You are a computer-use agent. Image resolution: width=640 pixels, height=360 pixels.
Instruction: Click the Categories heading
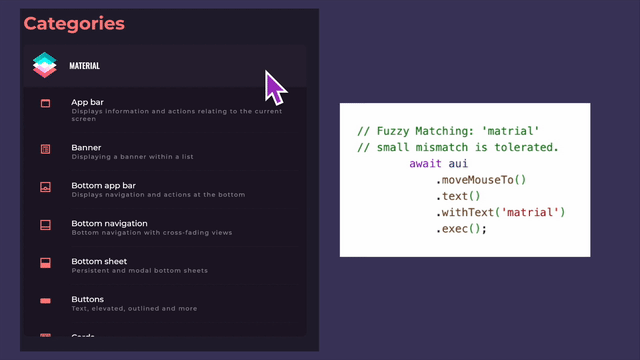(x=74, y=24)
